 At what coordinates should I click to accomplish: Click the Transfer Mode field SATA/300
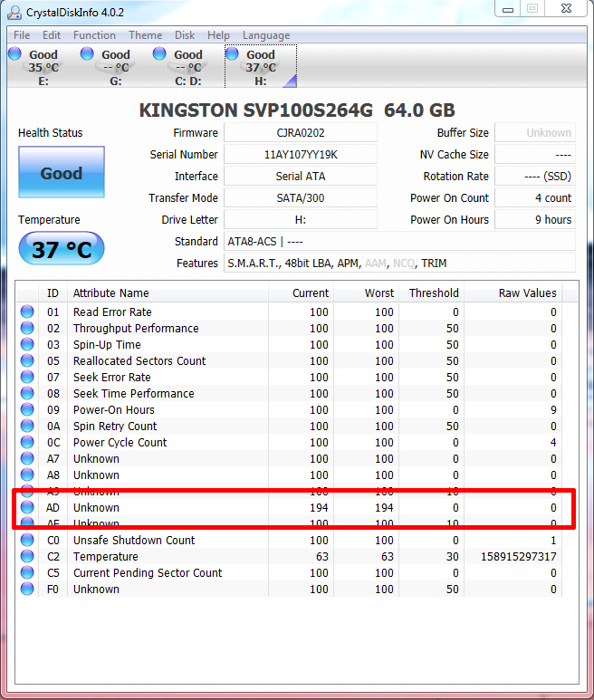(301, 197)
